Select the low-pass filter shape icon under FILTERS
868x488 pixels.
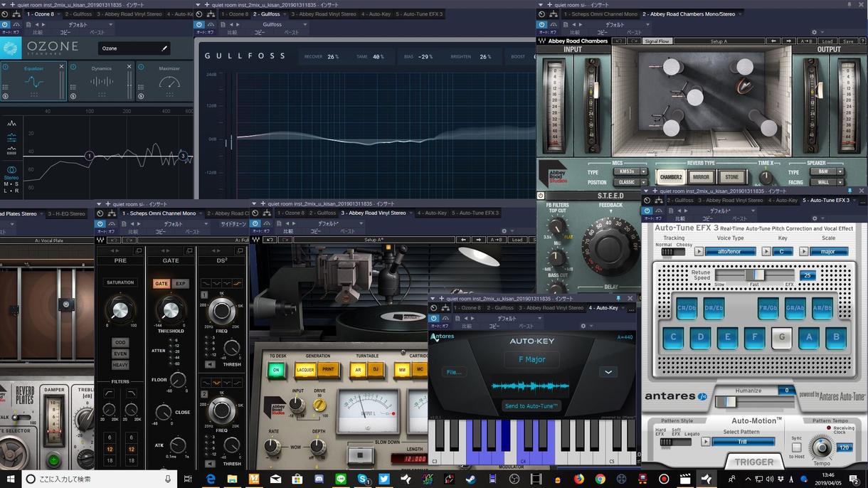point(131,393)
